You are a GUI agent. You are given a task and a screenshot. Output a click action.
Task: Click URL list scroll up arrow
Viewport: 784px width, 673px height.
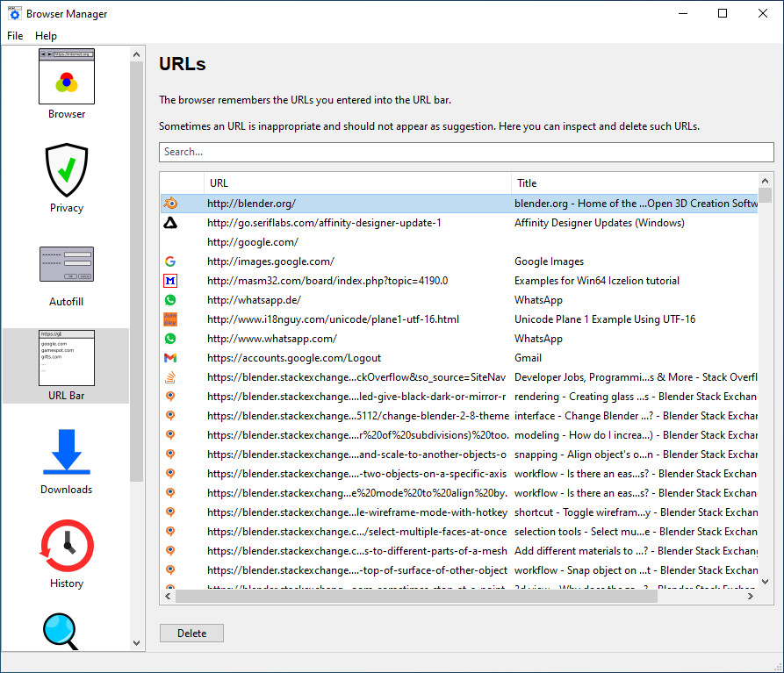[x=765, y=181]
